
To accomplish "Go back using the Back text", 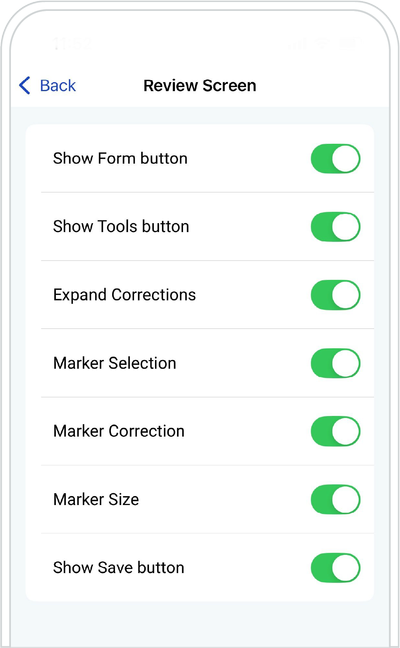I will 58,86.
